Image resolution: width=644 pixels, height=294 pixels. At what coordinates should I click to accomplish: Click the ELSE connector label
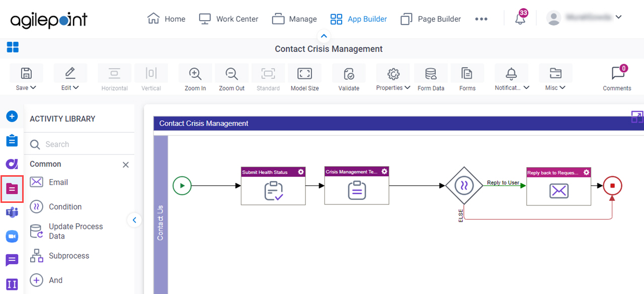460,215
